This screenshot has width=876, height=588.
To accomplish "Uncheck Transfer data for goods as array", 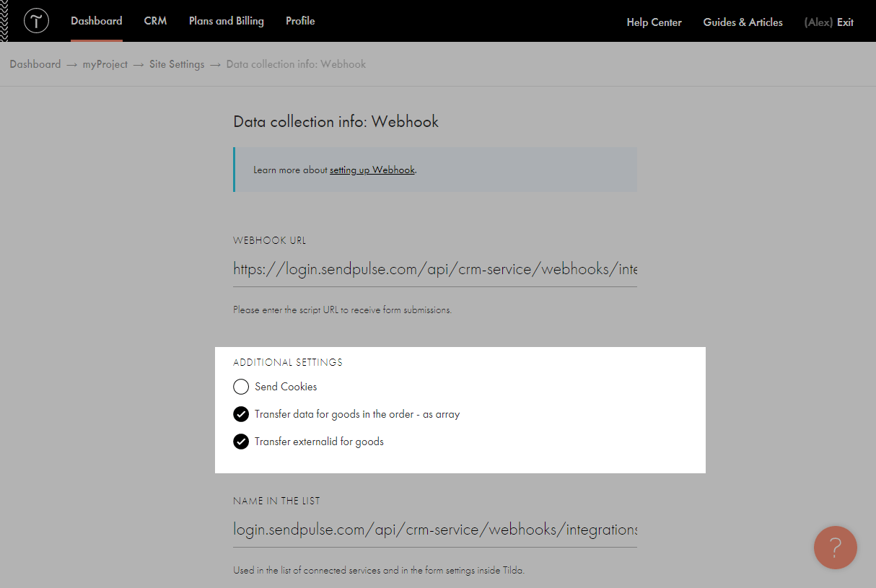I will tap(241, 414).
